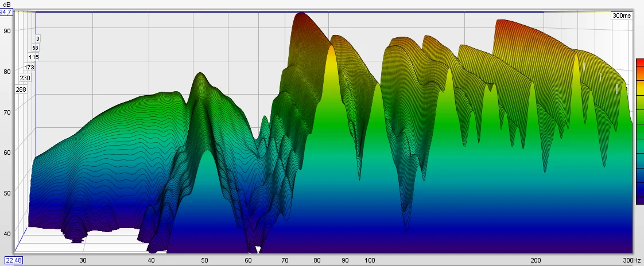
Task: Click the 50 Hz frequency axis label
Action: click(x=204, y=260)
